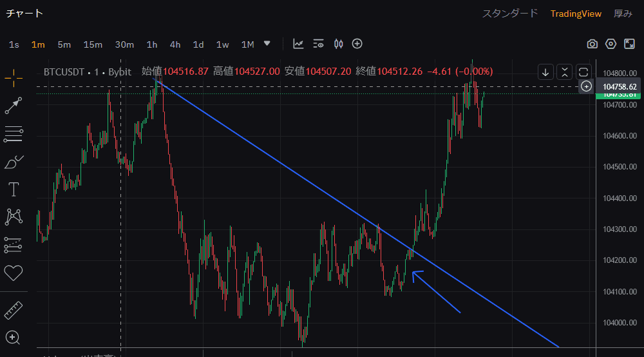Expand more timeframes dropdown arrow
This screenshot has height=357, width=644.
pos(267,44)
